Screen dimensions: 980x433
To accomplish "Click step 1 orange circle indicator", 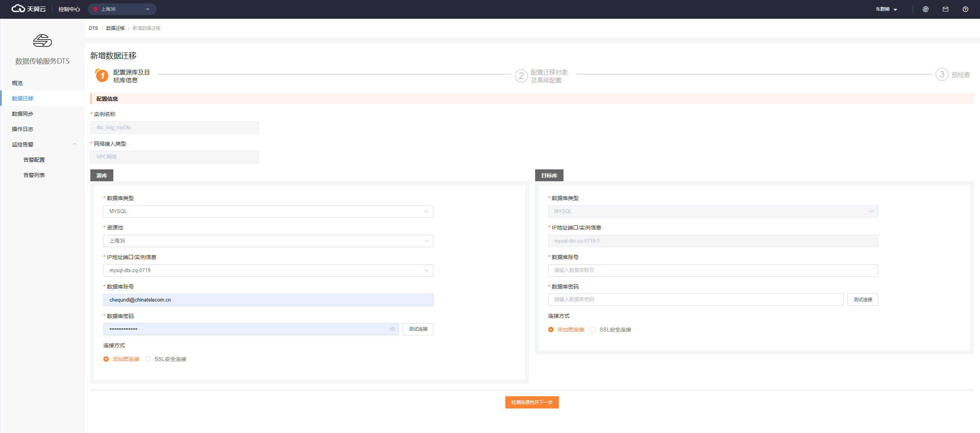I will 102,75.
